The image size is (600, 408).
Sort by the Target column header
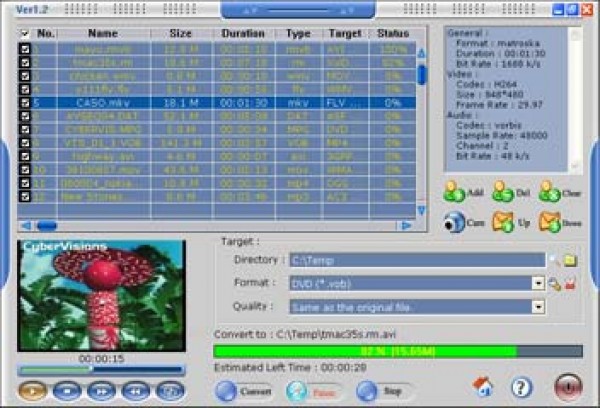(345, 34)
